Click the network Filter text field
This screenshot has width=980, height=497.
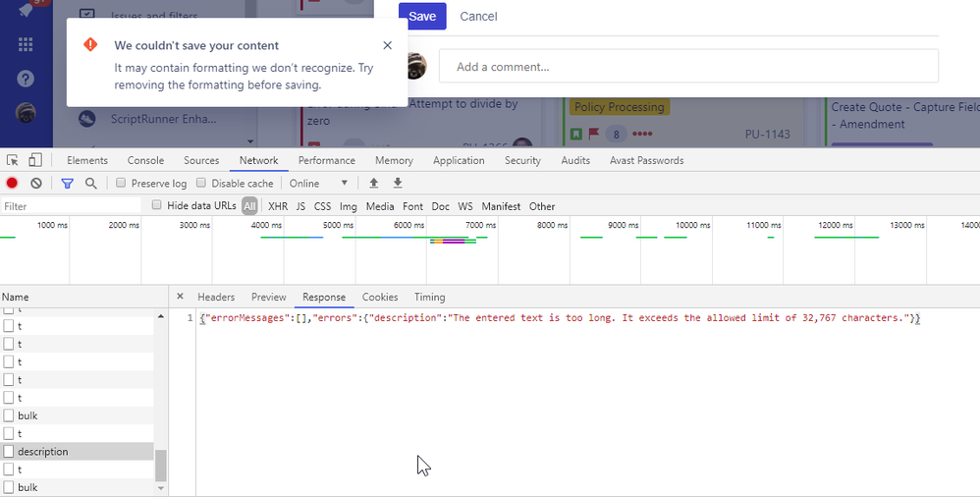click(x=71, y=206)
